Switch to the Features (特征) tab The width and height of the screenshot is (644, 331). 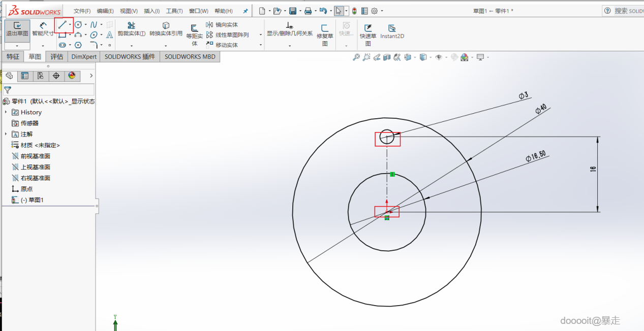[13, 57]
